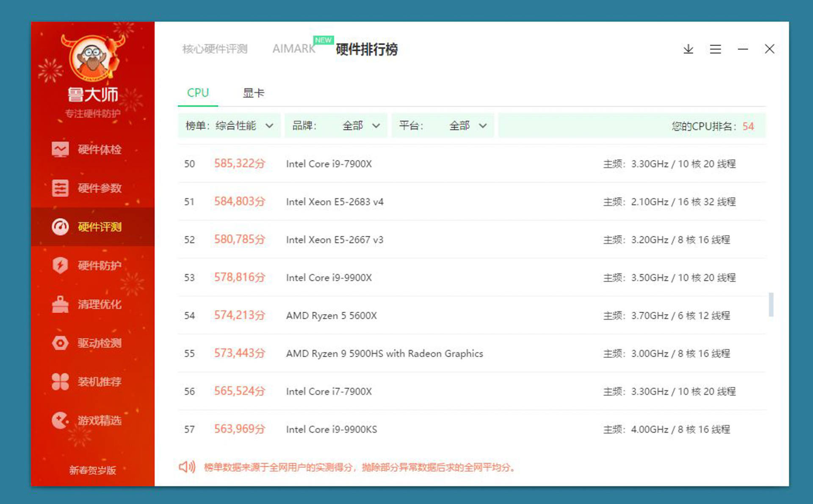Viewport: 813px width, 504px height.
Task: Switch to the 显卡 ranking tab
Action: pos(253,93)
